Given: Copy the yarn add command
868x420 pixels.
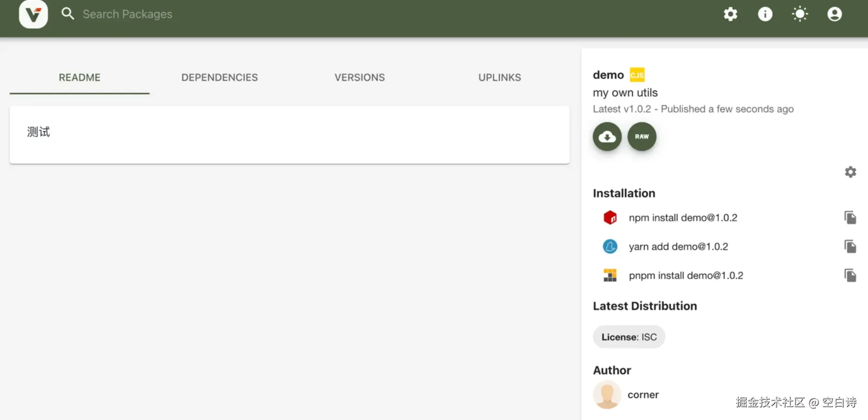Looking at the screenshot, I should pos(850,246).
